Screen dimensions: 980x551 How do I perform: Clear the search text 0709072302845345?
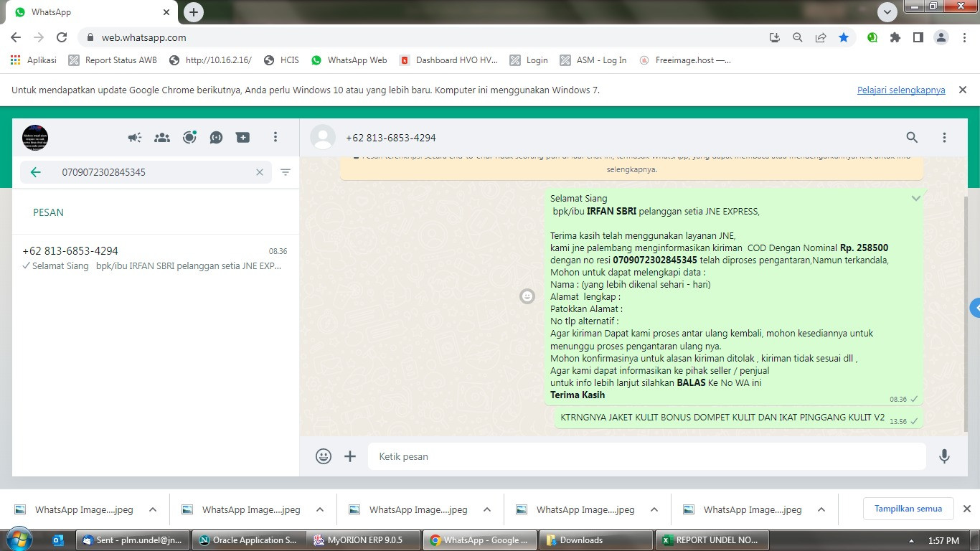coord(260,172)
